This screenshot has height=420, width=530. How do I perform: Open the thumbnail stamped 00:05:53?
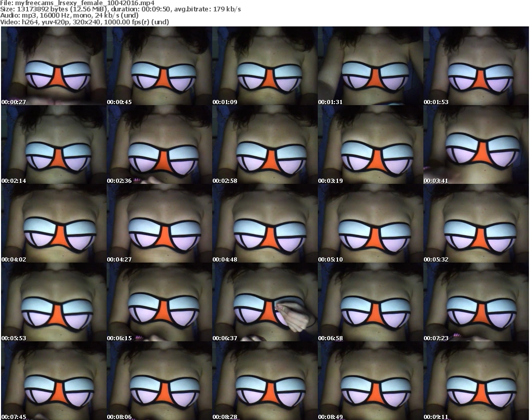coord(54,302)
